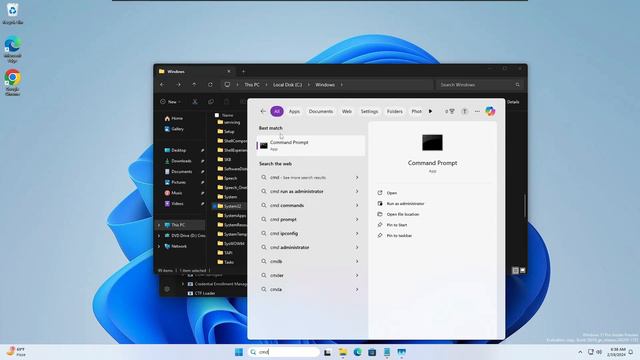Click the 'cmd prompt' web suggestion
Viewport: 640px width, 360px height.
point(311,219)
